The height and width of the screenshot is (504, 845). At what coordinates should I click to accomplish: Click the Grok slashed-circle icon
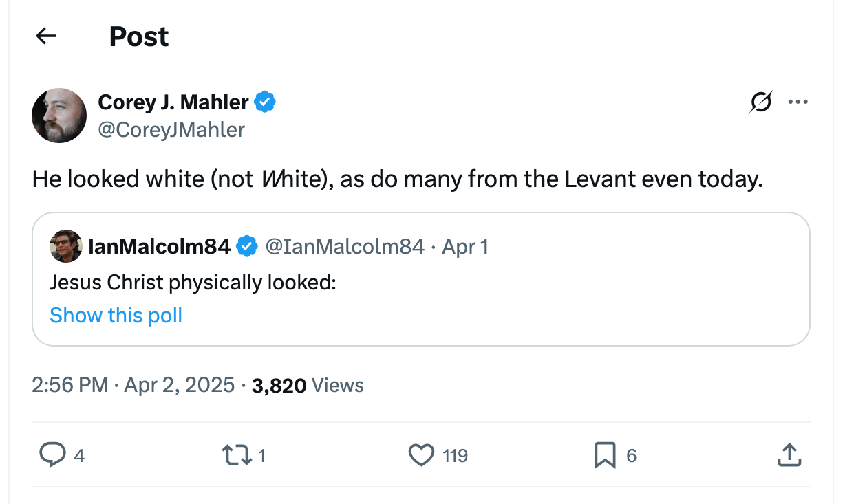tap(761, 102)
